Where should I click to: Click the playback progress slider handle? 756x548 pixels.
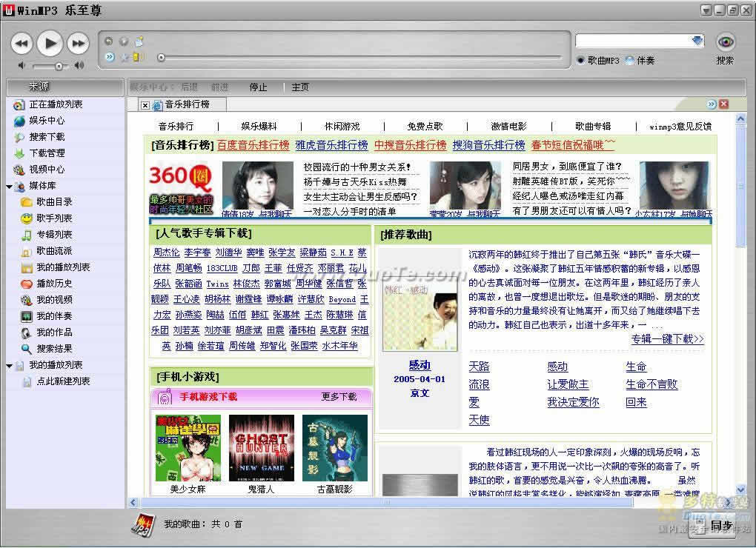pos(162,58)
